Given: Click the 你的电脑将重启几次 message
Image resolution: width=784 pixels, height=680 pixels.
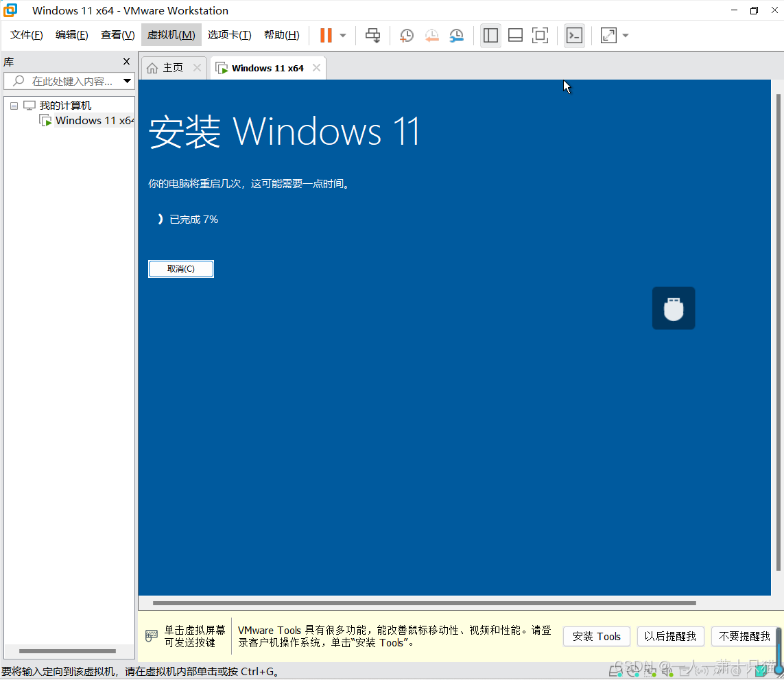Looking at the screenshot, I should tap(249, 184).
